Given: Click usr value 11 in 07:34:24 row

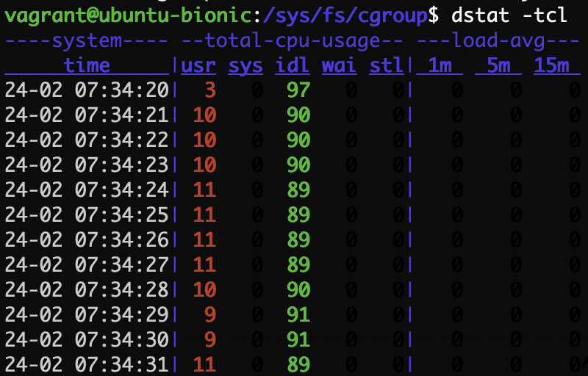Looking at the screenshot, I should point(205,190).
